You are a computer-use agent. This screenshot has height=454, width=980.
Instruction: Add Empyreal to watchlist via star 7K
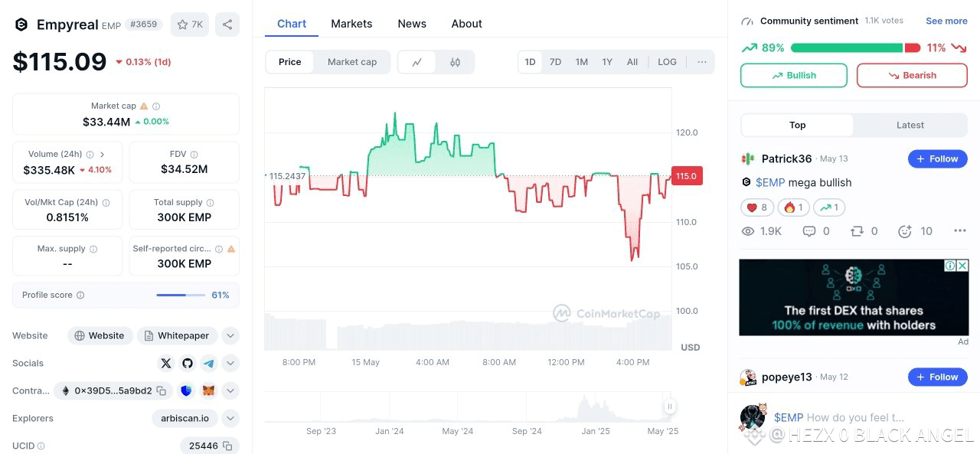pos(190,24)
